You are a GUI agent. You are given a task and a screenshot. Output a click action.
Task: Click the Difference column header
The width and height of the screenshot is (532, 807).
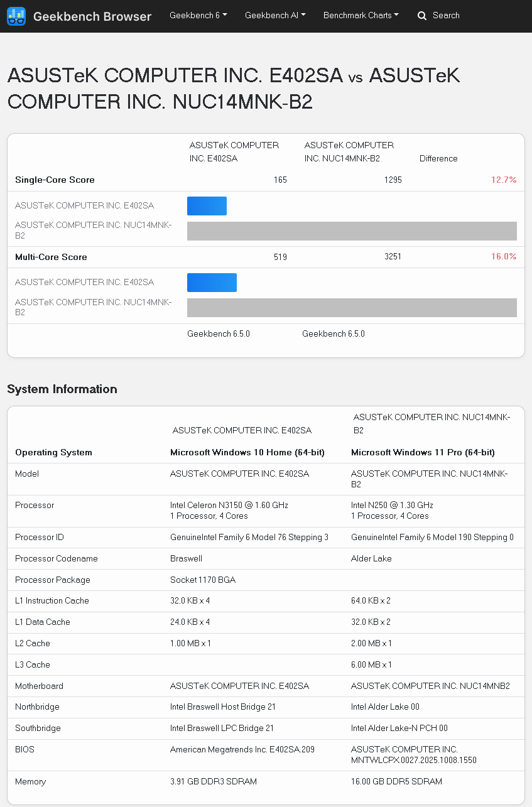[438, 158]
